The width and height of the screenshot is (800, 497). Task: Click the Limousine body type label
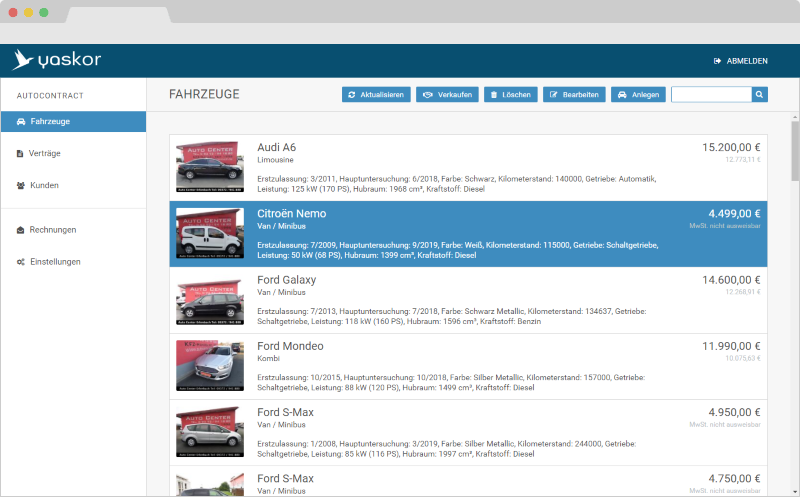[275, 160]
